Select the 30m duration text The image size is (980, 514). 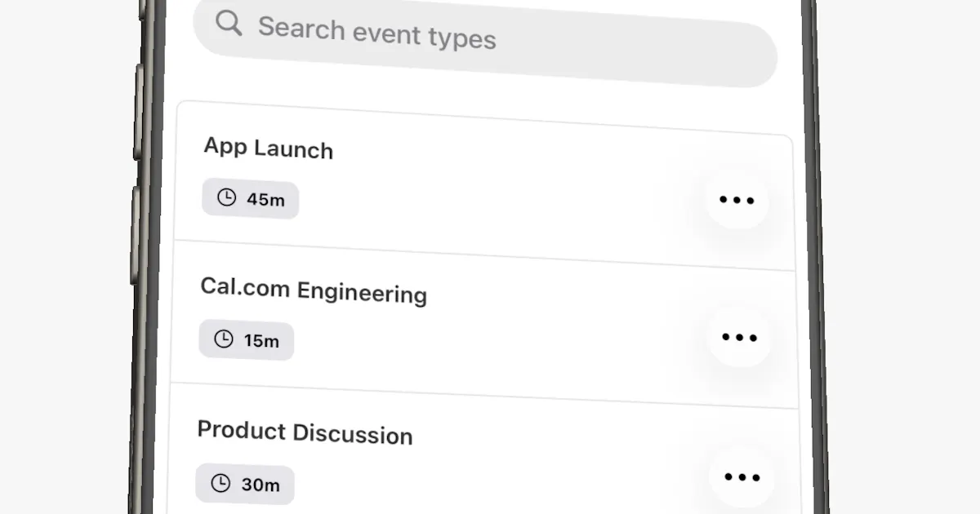point(261,485)
